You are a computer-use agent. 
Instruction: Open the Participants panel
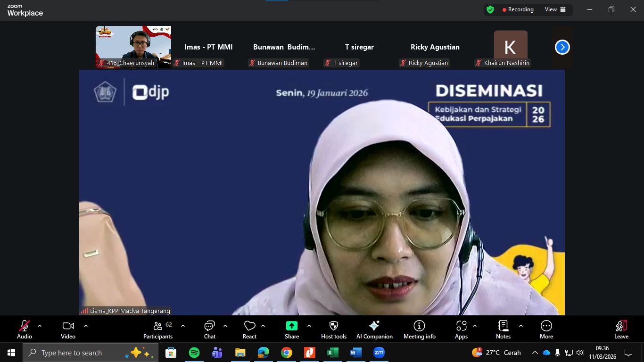tap(158, 329)
